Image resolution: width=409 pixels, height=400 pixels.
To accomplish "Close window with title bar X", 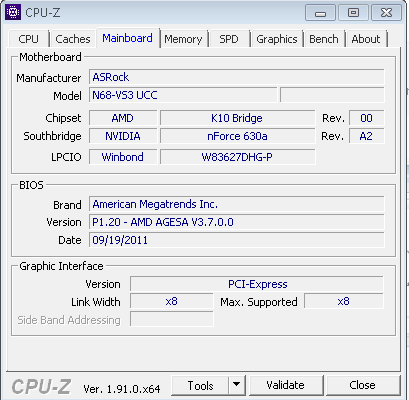I will [x=386, y=13].
